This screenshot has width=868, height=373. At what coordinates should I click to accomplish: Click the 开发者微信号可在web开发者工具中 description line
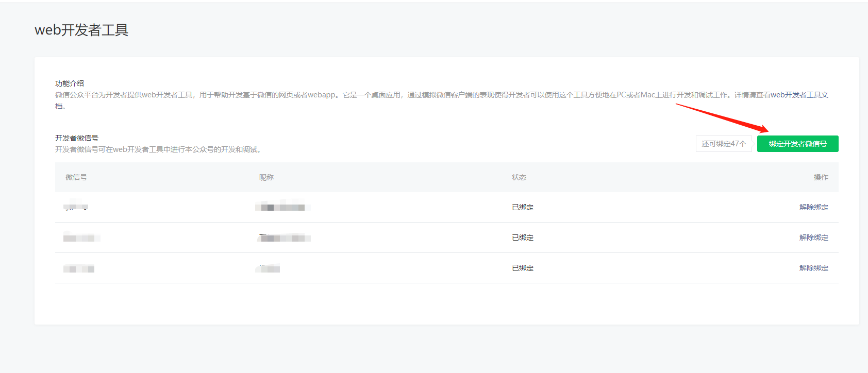pyautogui.click(x=158, y=149)
